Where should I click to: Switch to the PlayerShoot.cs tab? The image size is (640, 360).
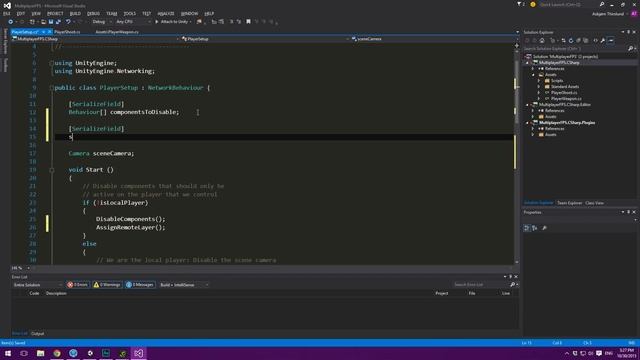coord(67,32)
